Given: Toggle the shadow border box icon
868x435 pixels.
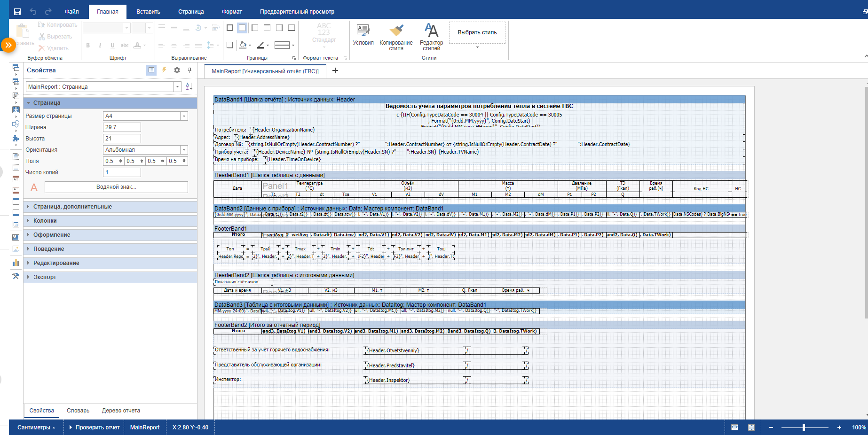Looking at the screenshot, I should coord(230,45).
